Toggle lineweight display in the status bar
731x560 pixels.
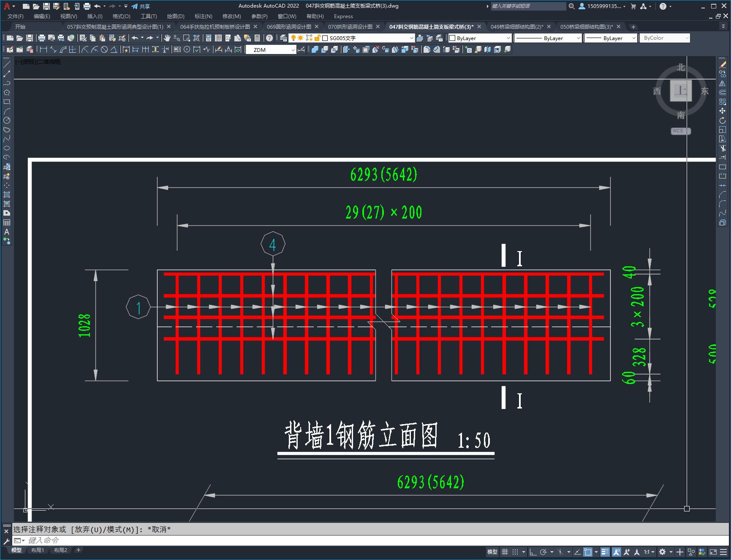tap(605, 552)
